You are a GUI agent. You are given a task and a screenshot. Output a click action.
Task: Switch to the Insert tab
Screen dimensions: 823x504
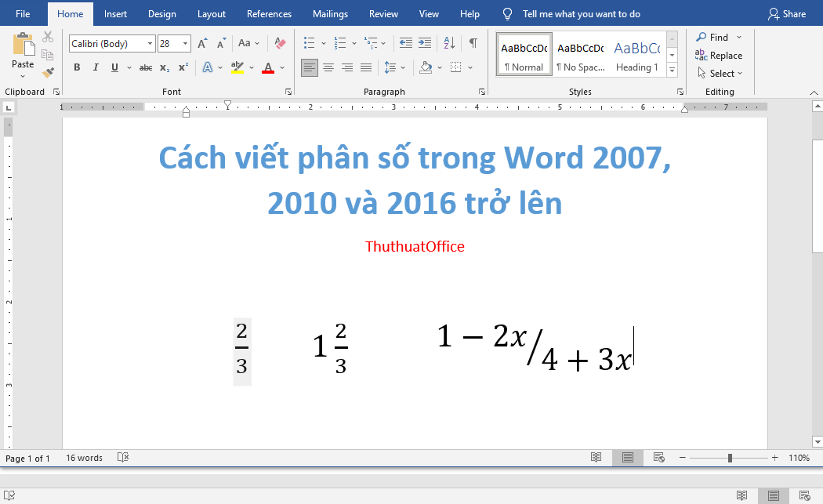pyautogui.click(x=115, y=13)
